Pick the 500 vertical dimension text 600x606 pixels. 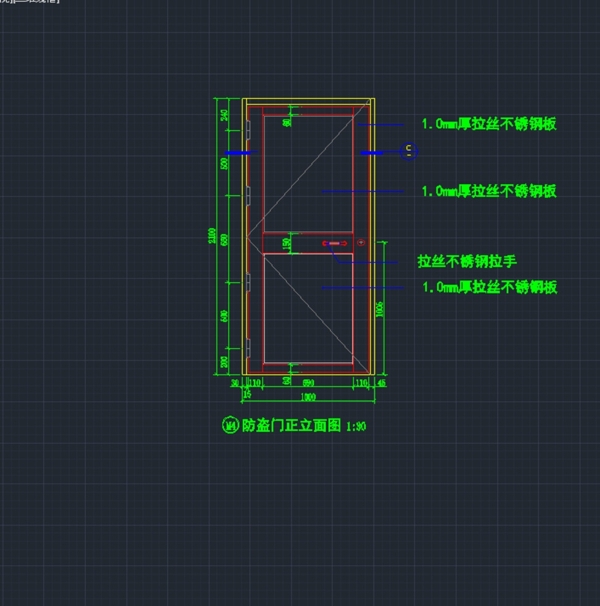(224, 163)
